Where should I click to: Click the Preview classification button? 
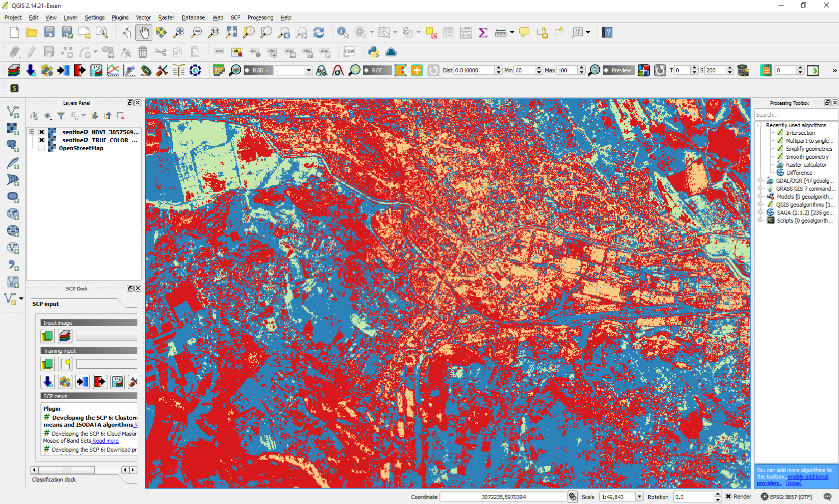pyautogui.click(x=618, y=70)
